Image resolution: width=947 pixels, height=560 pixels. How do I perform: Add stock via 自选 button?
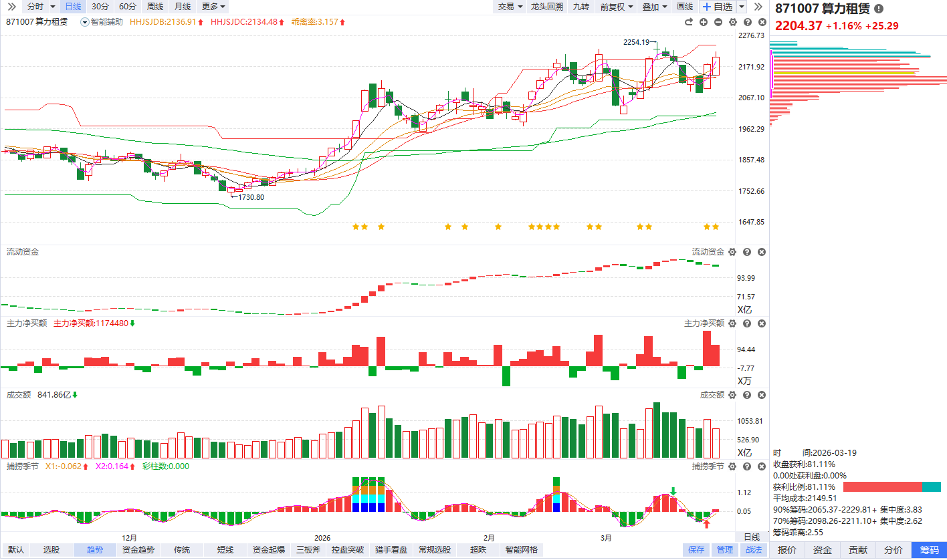point(718,7)
